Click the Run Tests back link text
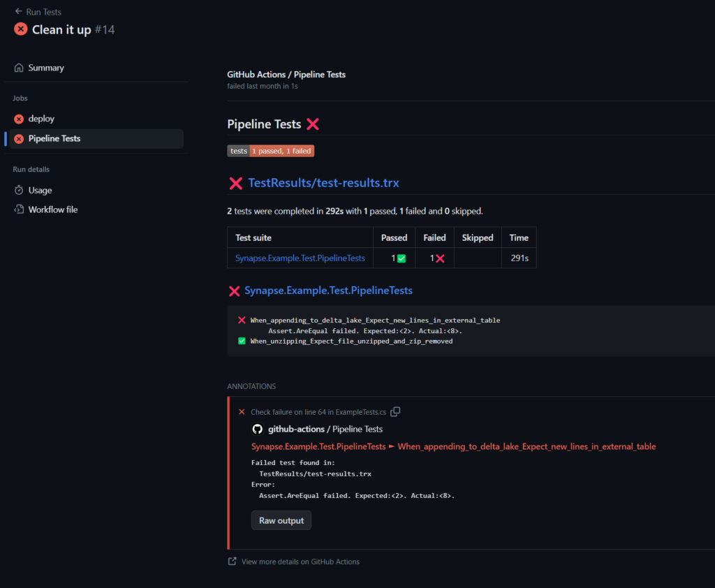 [x=44, y=12]
